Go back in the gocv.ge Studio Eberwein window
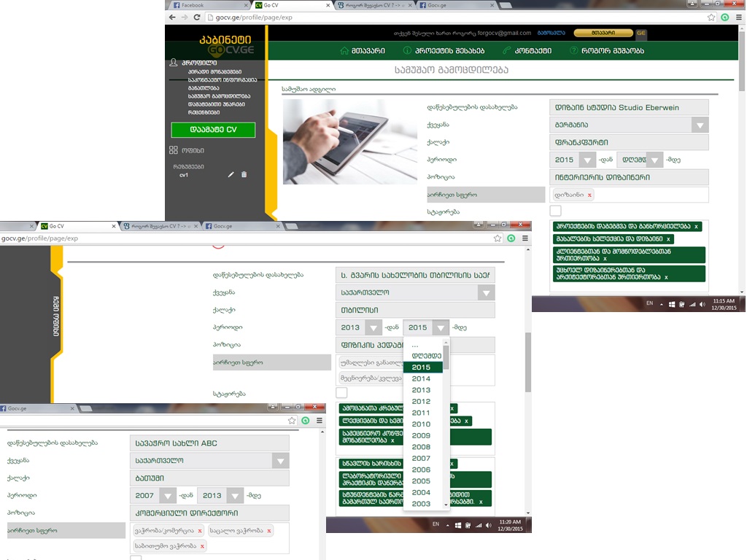Viewport: 747px width, 560px height. tap(172, 17)
